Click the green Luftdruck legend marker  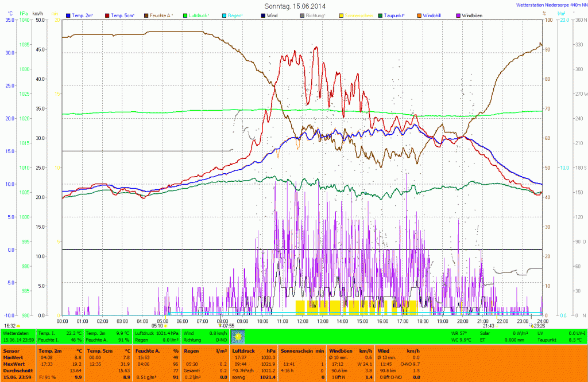(x=185, y=15)
